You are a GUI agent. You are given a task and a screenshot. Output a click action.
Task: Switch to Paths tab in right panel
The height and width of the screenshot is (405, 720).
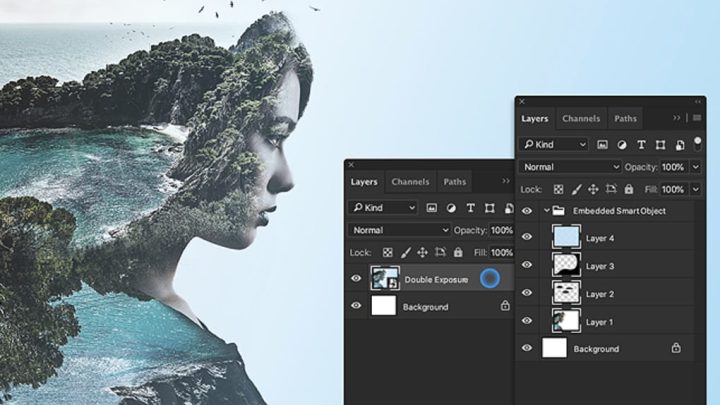625,118
